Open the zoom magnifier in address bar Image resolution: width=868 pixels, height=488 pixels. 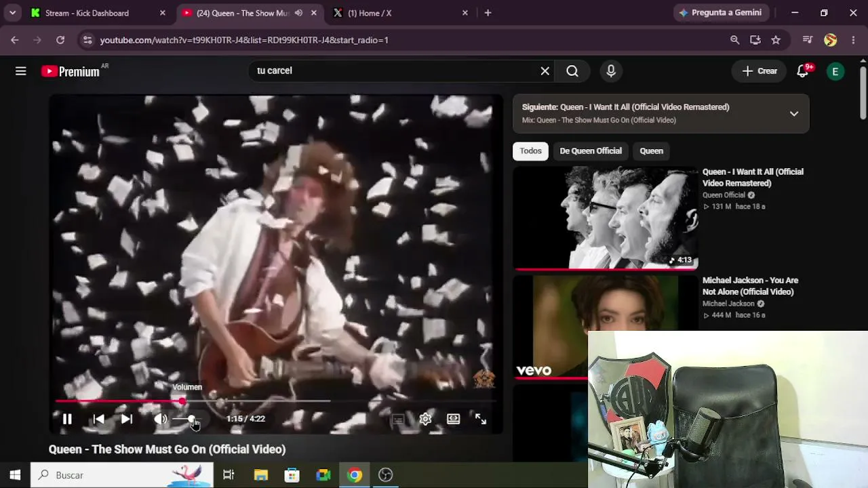735,40
